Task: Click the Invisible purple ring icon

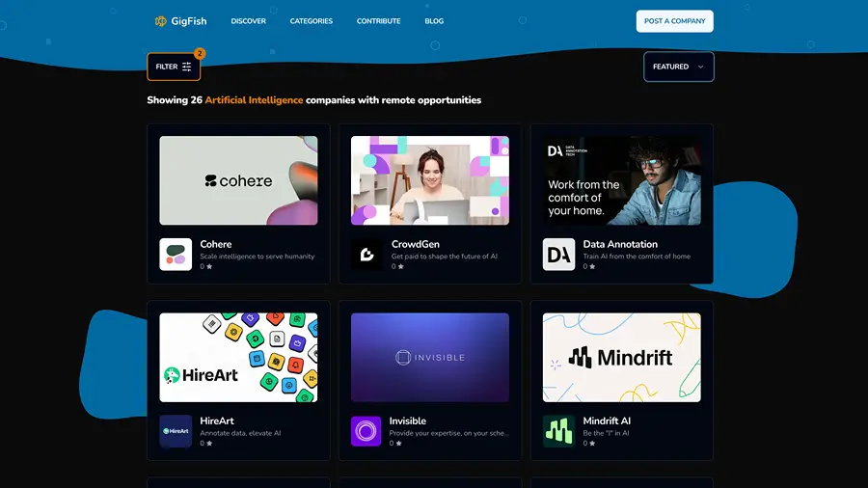Action: pyautogui.click(x=366, y=431)
